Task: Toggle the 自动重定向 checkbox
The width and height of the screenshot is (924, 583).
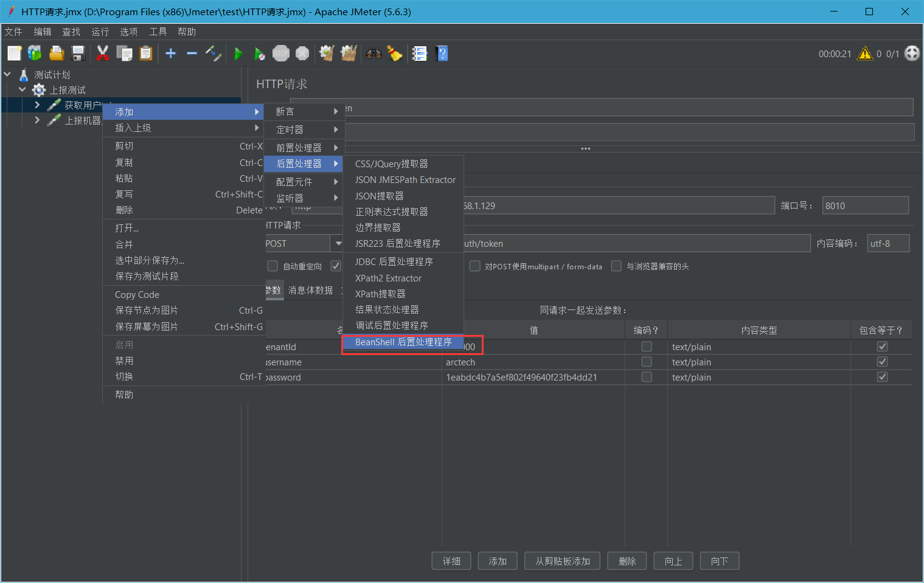Action: tap(273, 266)
